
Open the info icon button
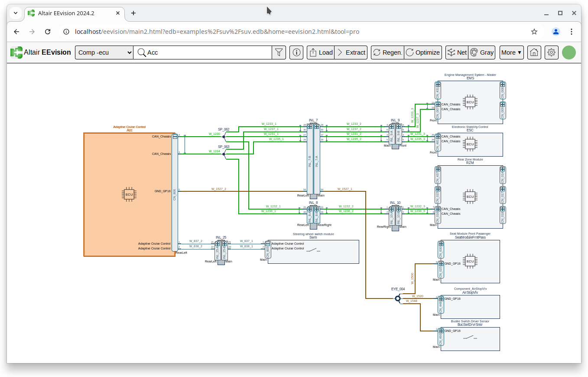click(x=296, y=52)
